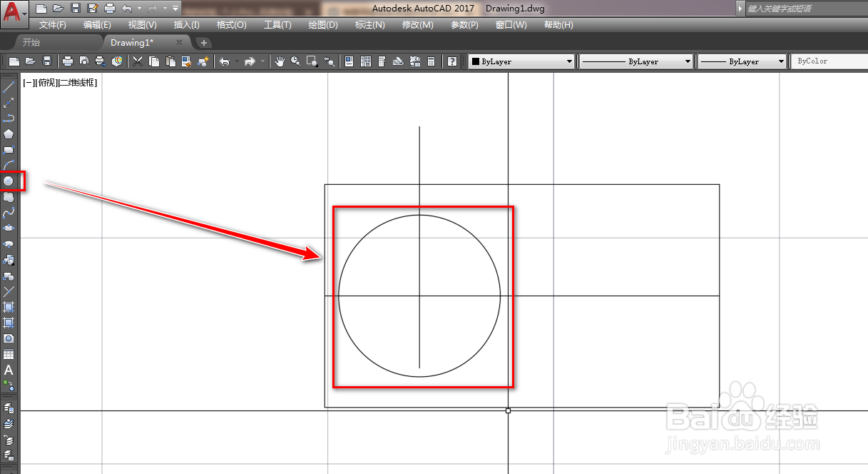Image resolution: width=868 pixels, height=474 pixels.
Task: Select the Ellipse tool
Action: click(x=9, y=228)
